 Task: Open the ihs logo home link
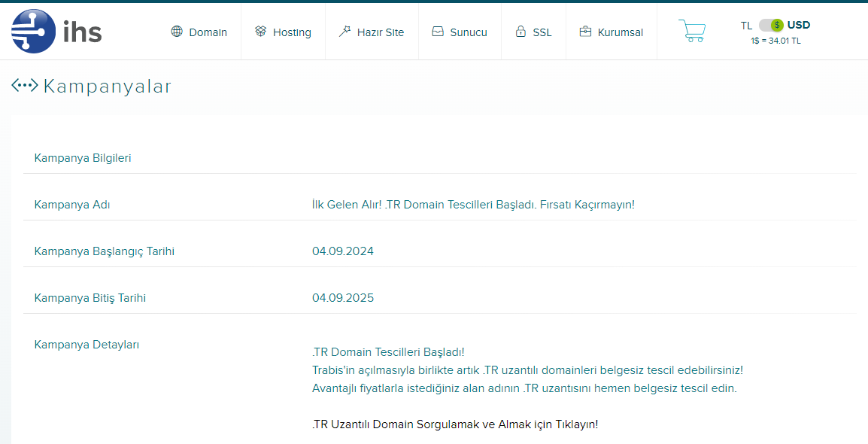pyautogui.click(x=56, y=31)
